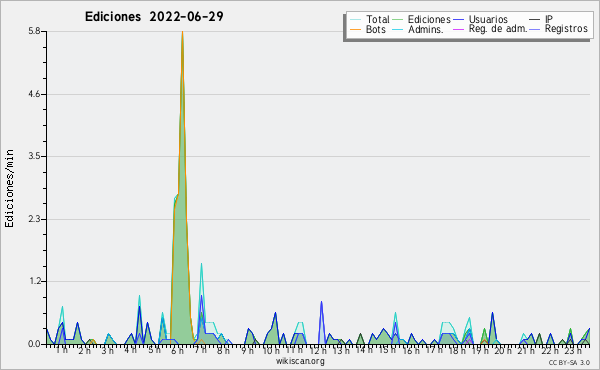
Task: Click the y-axis value 5.8
Action: click(x=34, y=31)
